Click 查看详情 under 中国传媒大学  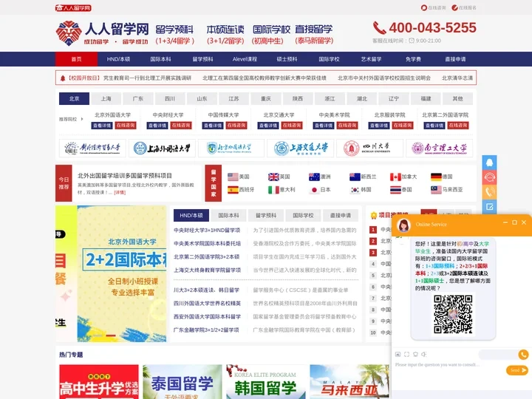click(213, 126)
